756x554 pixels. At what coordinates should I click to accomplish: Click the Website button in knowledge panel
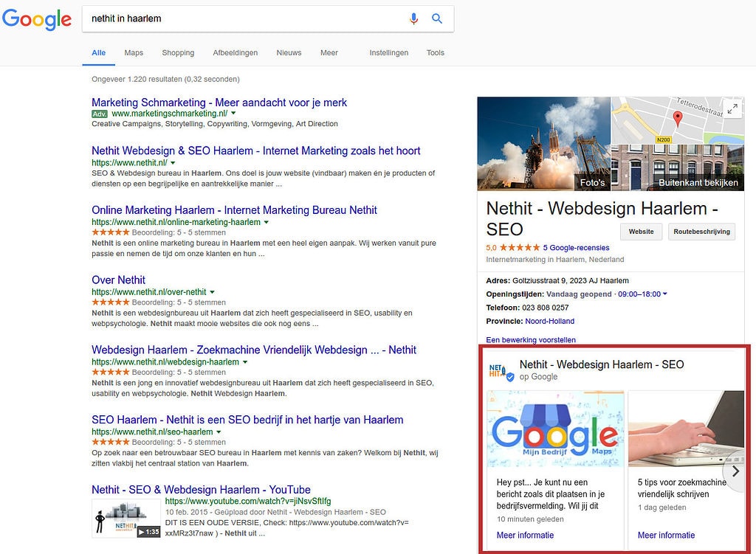[641, 232]
